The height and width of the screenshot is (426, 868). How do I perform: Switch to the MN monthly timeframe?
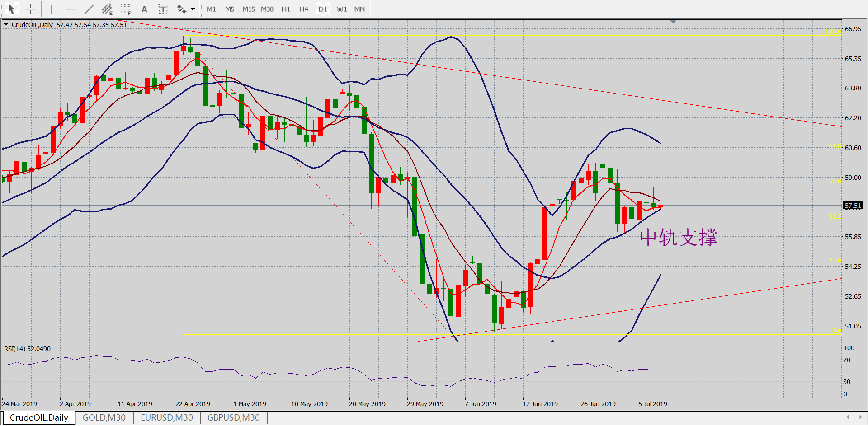pyautogui.click(x=359, y=9)
